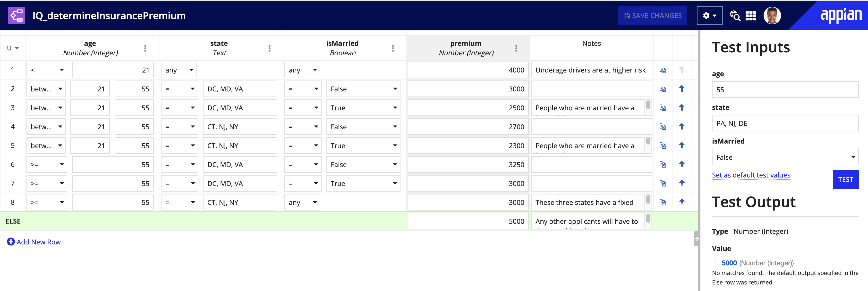Open the settings gear menu
The image size is (868, 291).
[709, 15]
